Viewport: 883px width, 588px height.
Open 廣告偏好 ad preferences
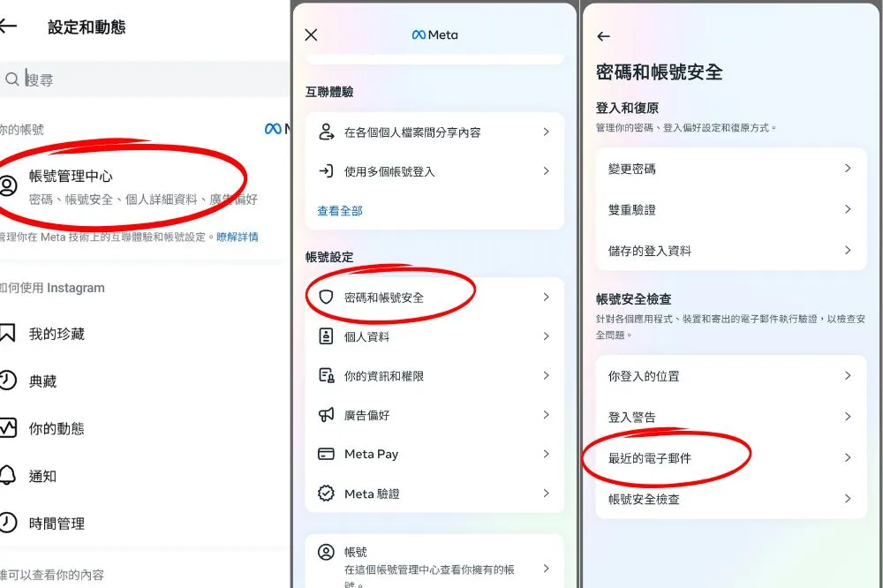click(434, 415)
